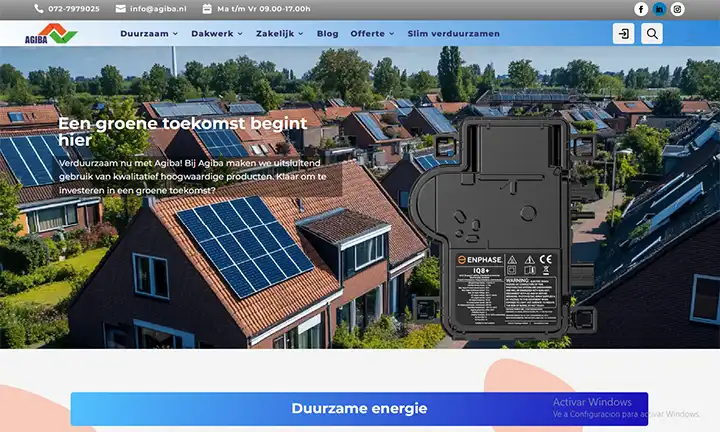Click the Agiba logo

point(51,34)
